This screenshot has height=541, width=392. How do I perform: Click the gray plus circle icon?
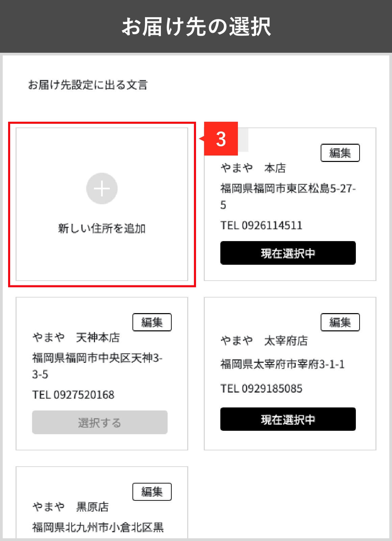[x=102, y=188]
